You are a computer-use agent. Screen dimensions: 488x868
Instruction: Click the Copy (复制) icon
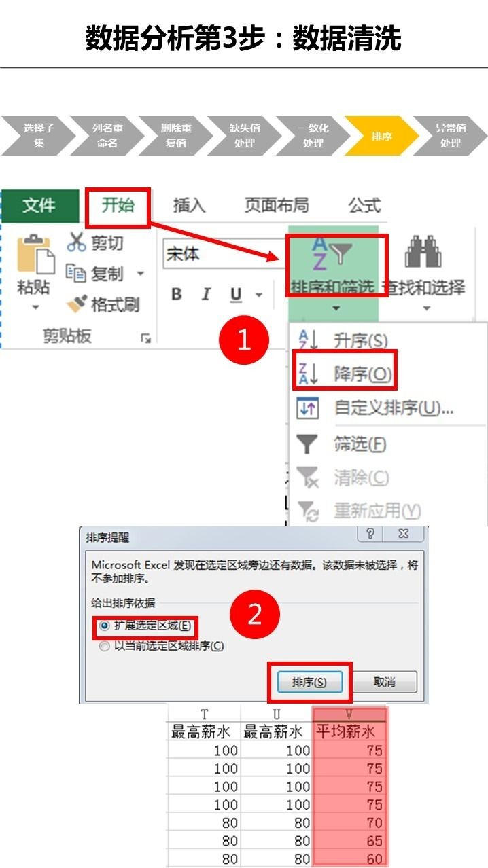[x=75, y=272]
